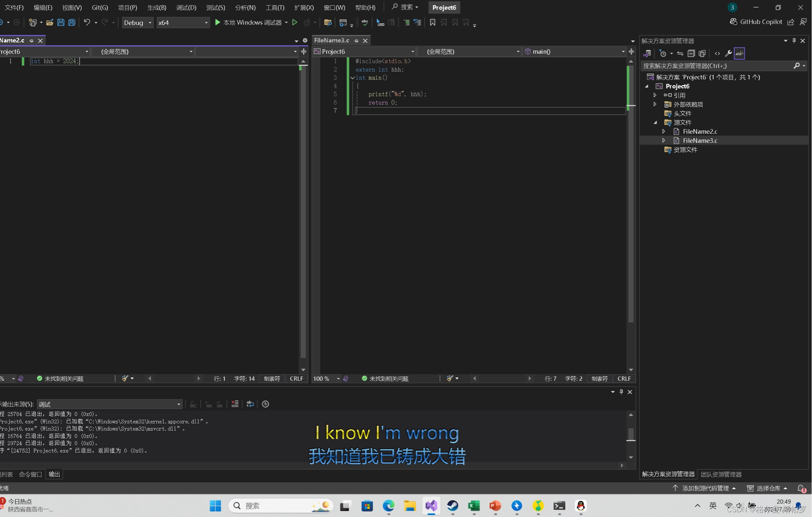This screenshot has width=812, height=517.
Task: Click the Find in Files folder-search icon
Action: tap(328, 23)
